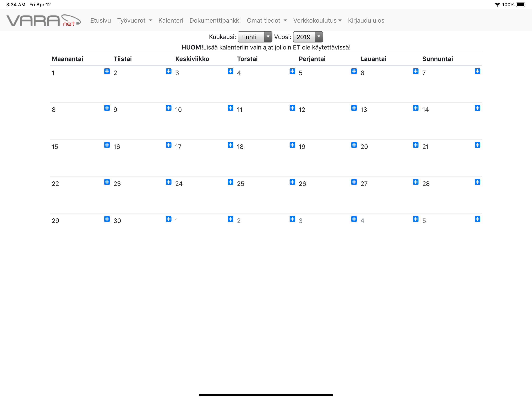
Task: Expand the Omat tiedot menu
Action: [267, 20]
